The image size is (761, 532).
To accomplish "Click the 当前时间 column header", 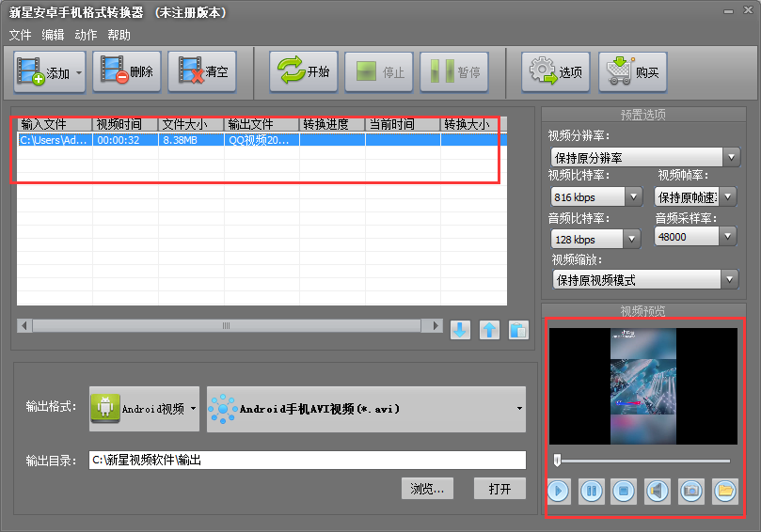I will (x=403, y=125).
